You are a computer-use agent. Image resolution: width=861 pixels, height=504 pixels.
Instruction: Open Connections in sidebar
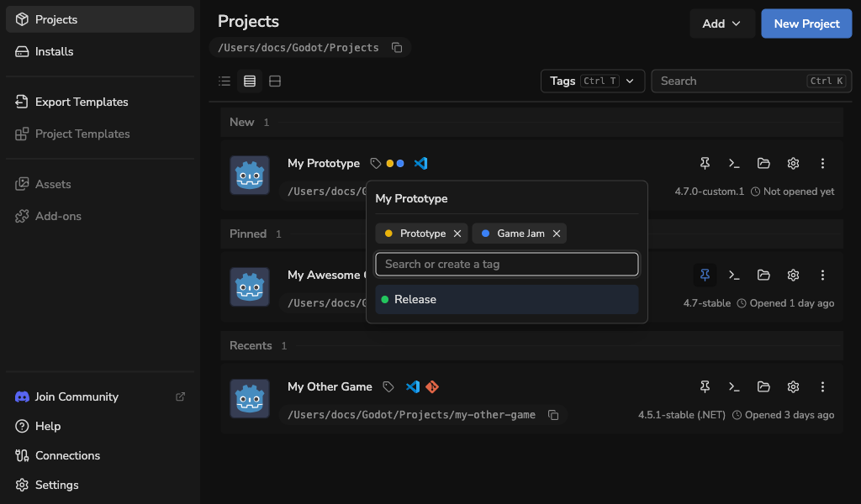99,456
